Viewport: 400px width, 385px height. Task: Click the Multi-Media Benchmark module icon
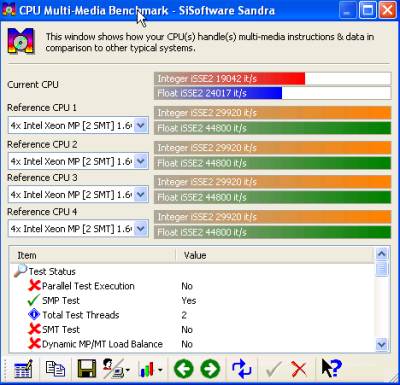coord(21,41)
